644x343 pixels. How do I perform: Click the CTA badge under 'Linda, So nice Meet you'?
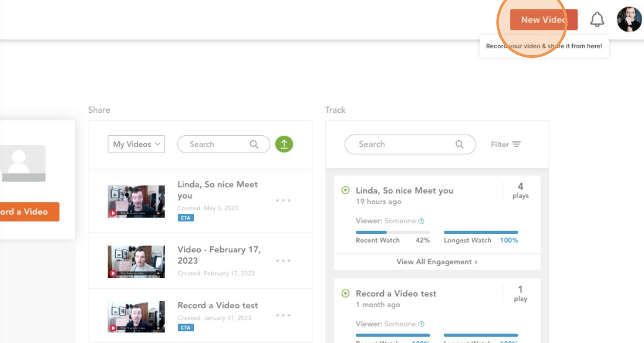pyautogui.click(x=186, y=218)
